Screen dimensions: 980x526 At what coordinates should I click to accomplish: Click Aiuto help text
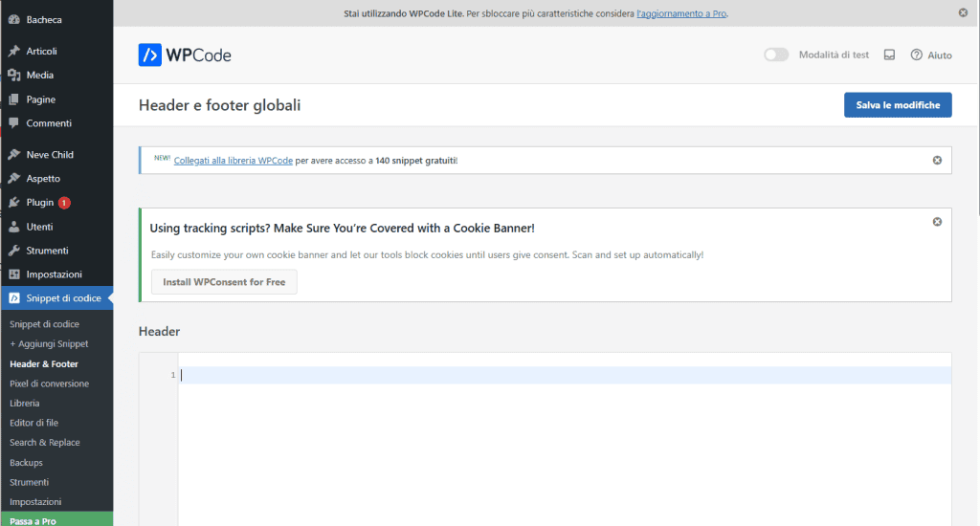click(940, 55)
